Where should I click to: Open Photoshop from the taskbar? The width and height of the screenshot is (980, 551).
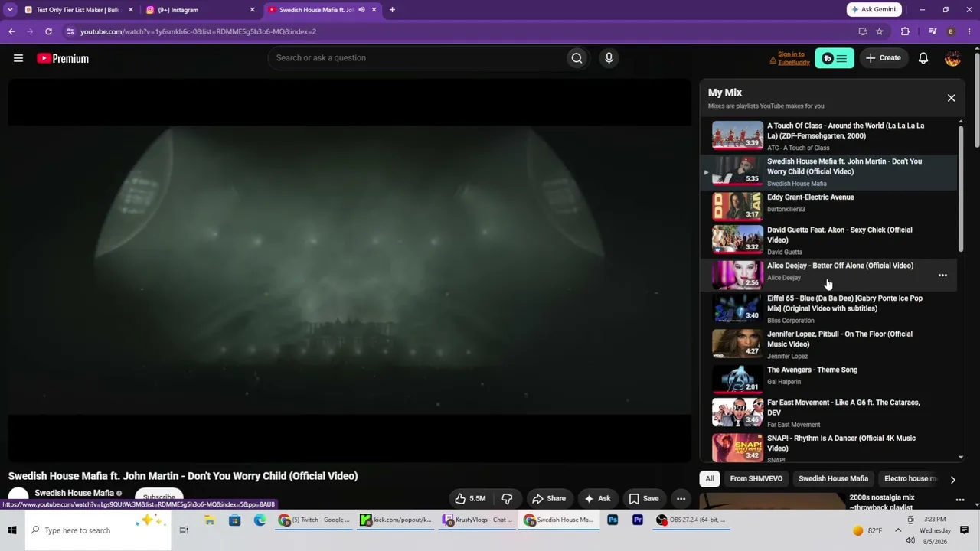pos(612,520)
